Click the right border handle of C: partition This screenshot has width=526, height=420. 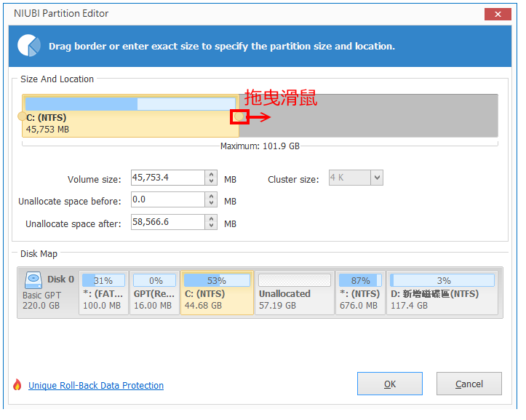tap(239, 116)
